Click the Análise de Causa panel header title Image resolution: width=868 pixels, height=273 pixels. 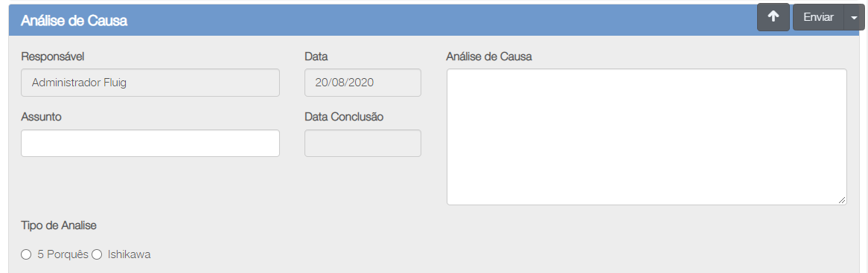74,21
